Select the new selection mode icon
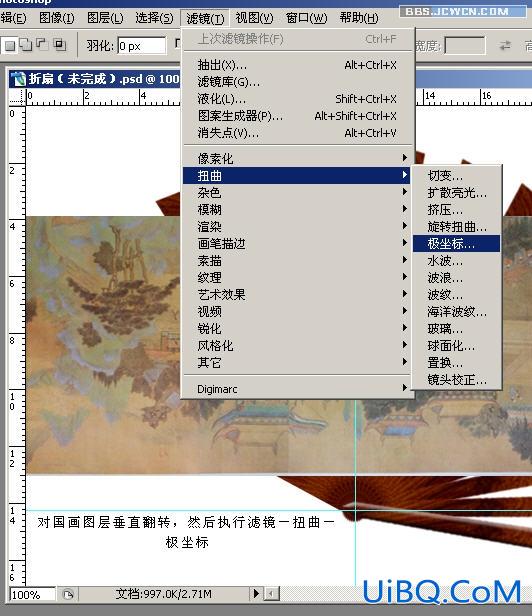 (x=9, y=46)
